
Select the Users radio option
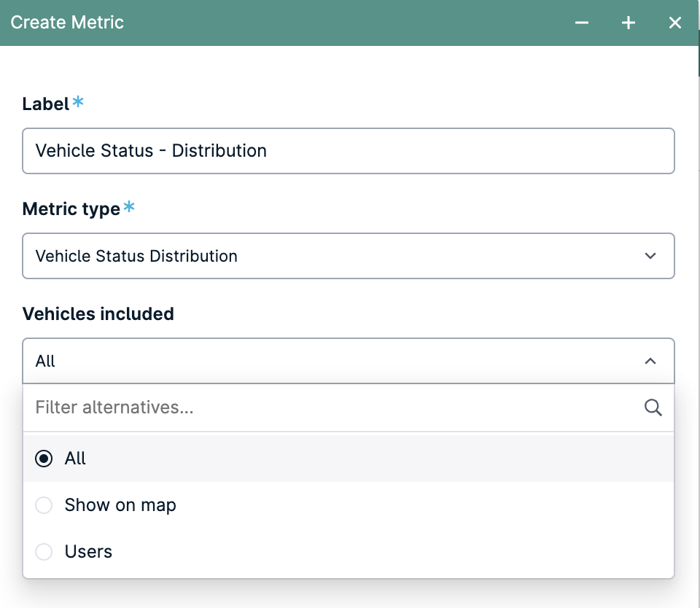349,551
